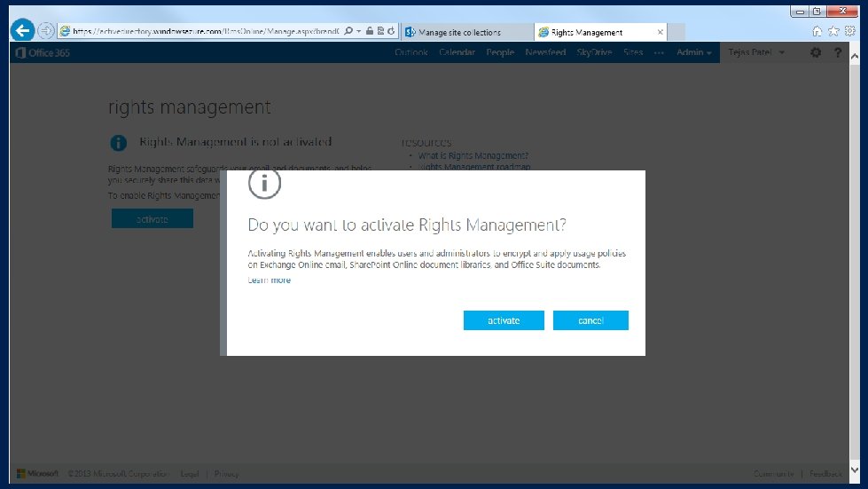Viewport: 868px width, 489px height.
Task: Open People in the top navigation
Action: pyautogui.click(x=500, y=52)
